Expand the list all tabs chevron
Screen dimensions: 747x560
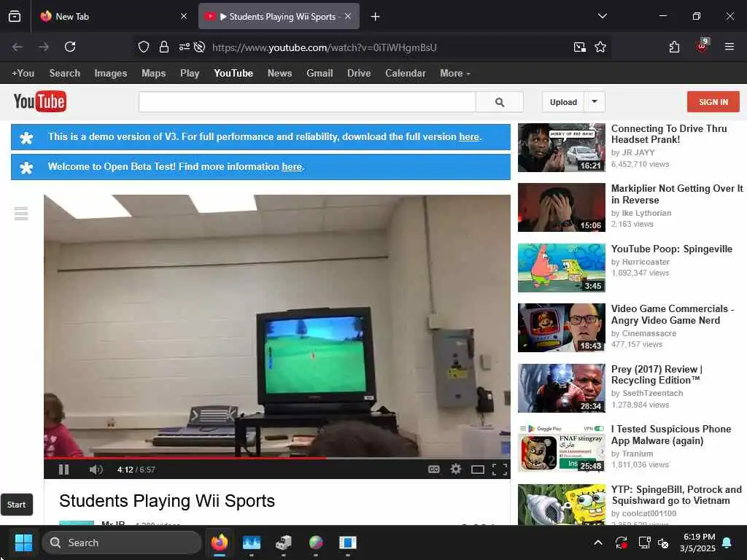click(x=602, y=16)
